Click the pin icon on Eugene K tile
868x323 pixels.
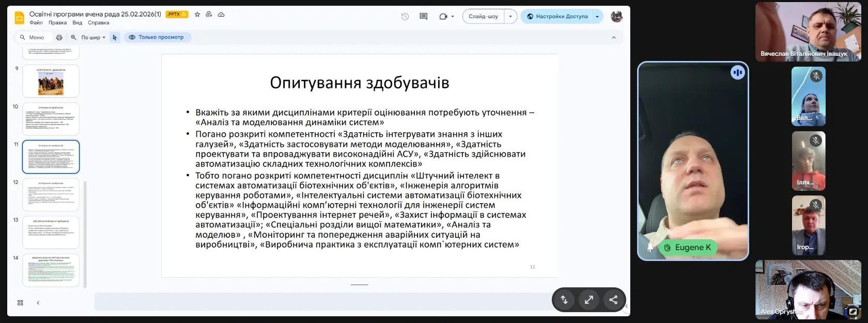(649, 248)
